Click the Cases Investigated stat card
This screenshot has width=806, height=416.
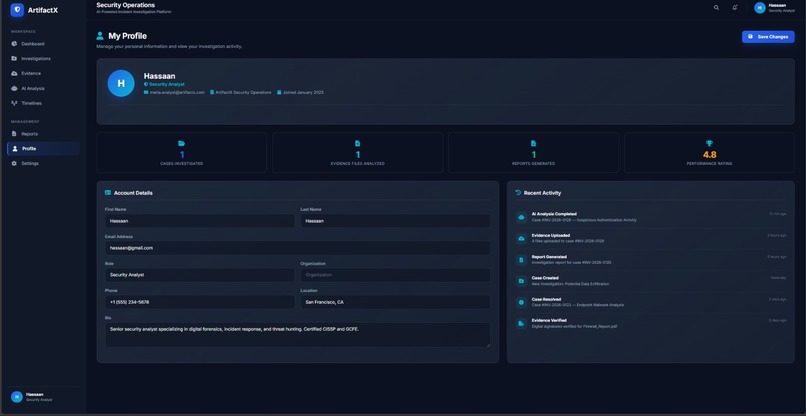(181, 153)
